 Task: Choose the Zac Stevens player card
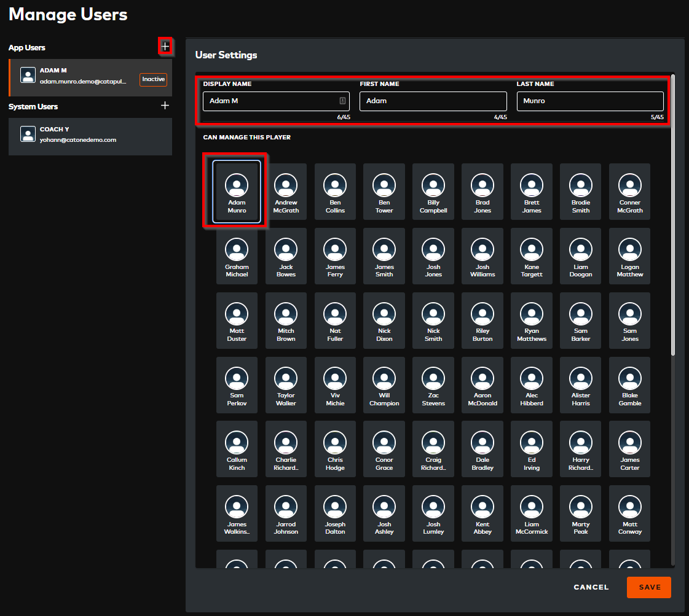click(433, 384)
